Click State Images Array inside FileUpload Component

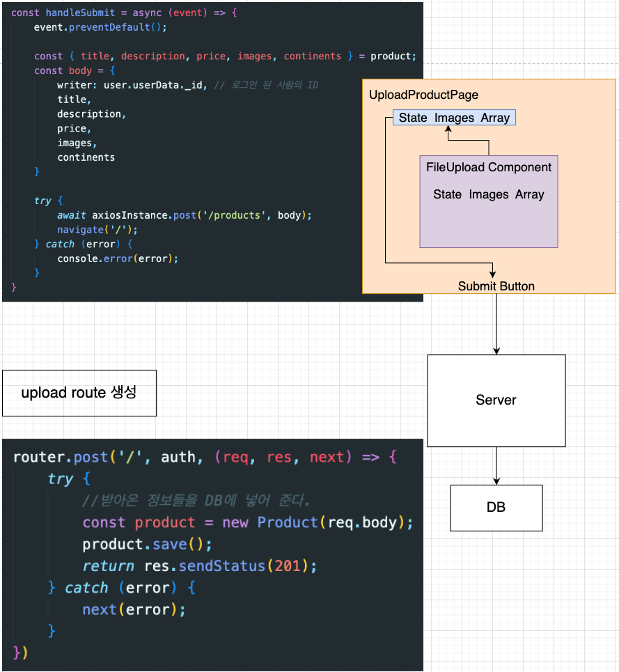(488, 194)
